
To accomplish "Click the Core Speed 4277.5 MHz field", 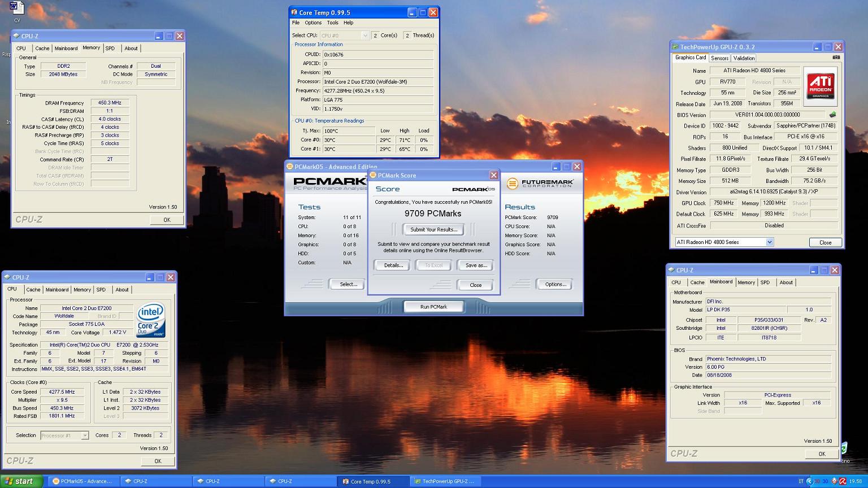I will pos(62,391).
